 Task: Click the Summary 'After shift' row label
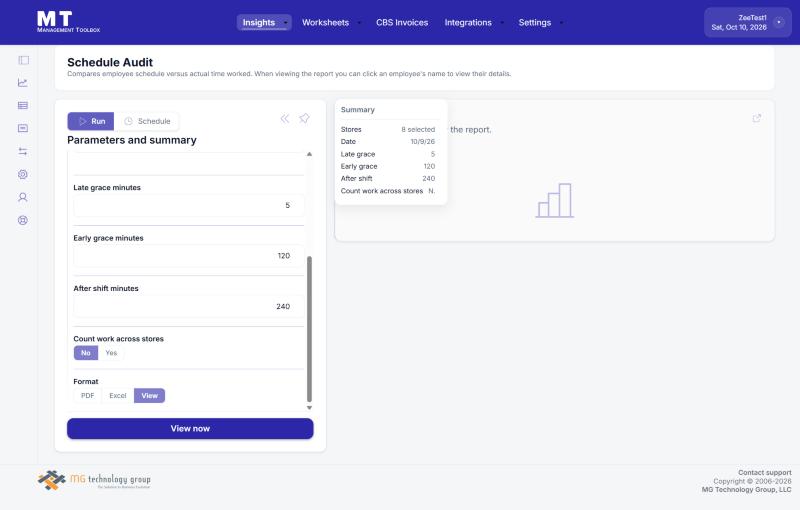pos(357,178)
